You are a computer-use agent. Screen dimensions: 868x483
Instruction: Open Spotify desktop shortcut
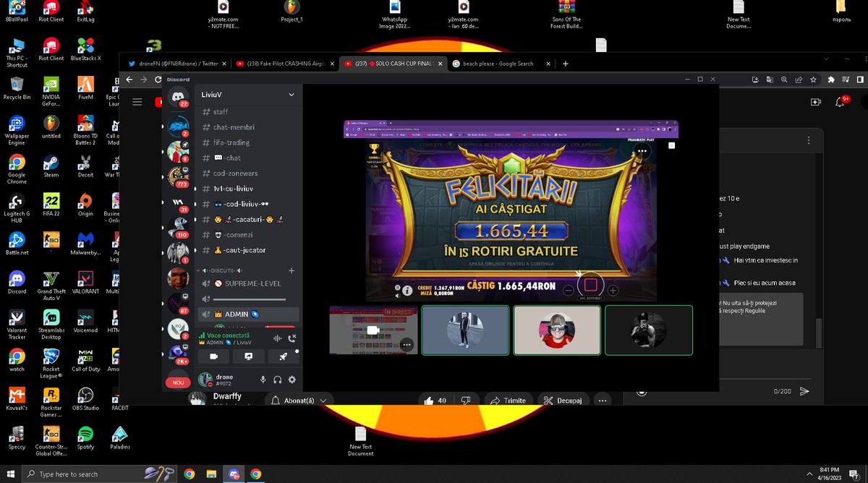click(85, 438)
